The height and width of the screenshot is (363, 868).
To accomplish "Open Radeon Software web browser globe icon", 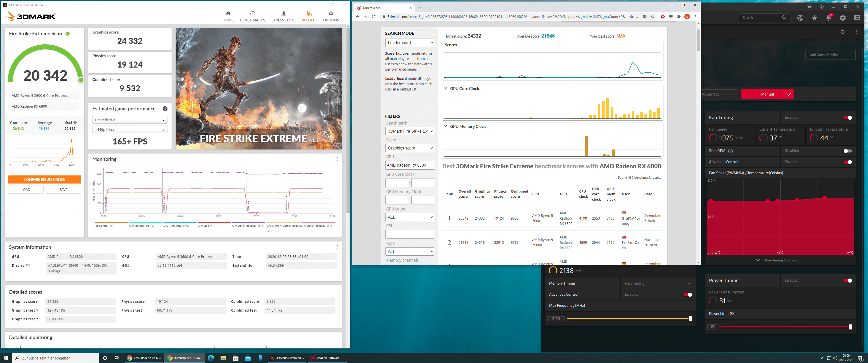I will point(800,18).
